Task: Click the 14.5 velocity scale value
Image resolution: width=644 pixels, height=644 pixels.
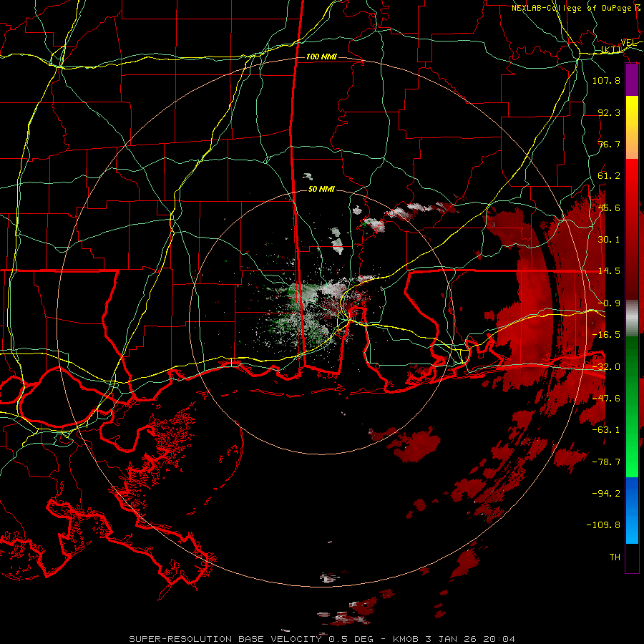Action: click(x=609, y=271)
